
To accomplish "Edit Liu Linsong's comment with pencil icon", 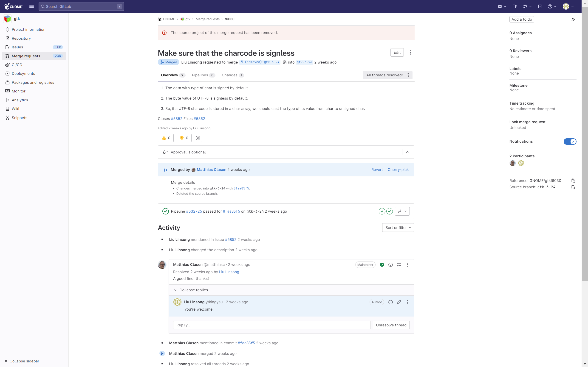I will tap(399, 302).
